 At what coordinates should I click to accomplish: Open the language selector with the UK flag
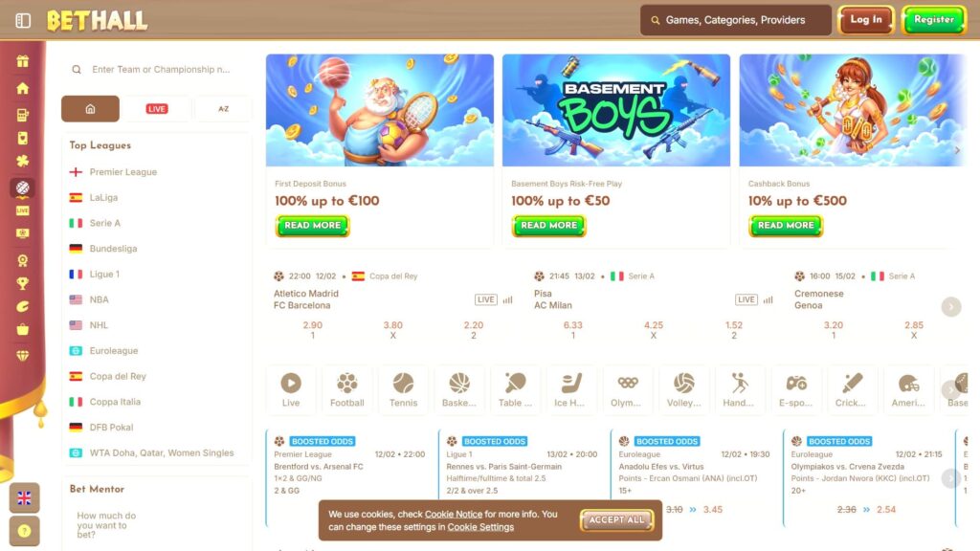click(x=24, y=497)
